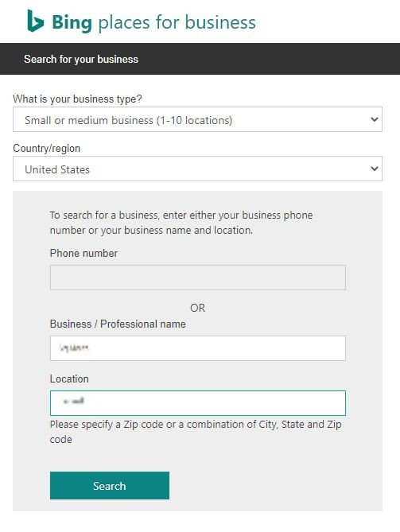Select the "Search for your business" header bar

(x=200, y=59)
